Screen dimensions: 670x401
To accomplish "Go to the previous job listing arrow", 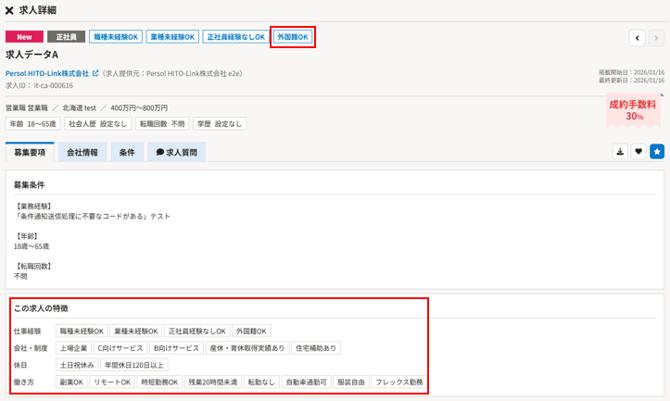I will [x=637, y=38].
